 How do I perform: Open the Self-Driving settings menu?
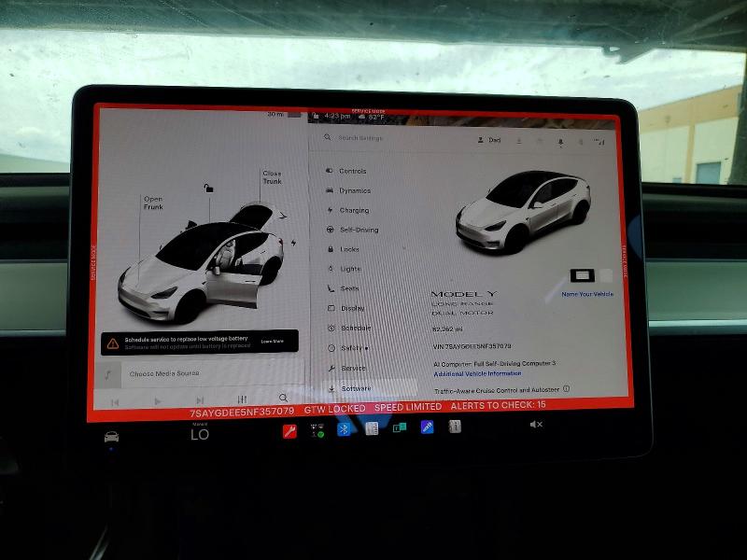(353, 230)
